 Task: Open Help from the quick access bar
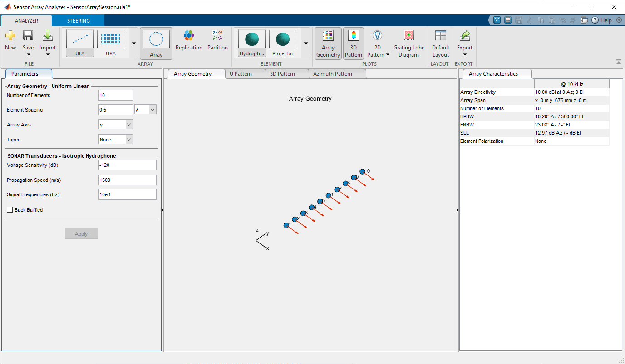click(602, 20)
